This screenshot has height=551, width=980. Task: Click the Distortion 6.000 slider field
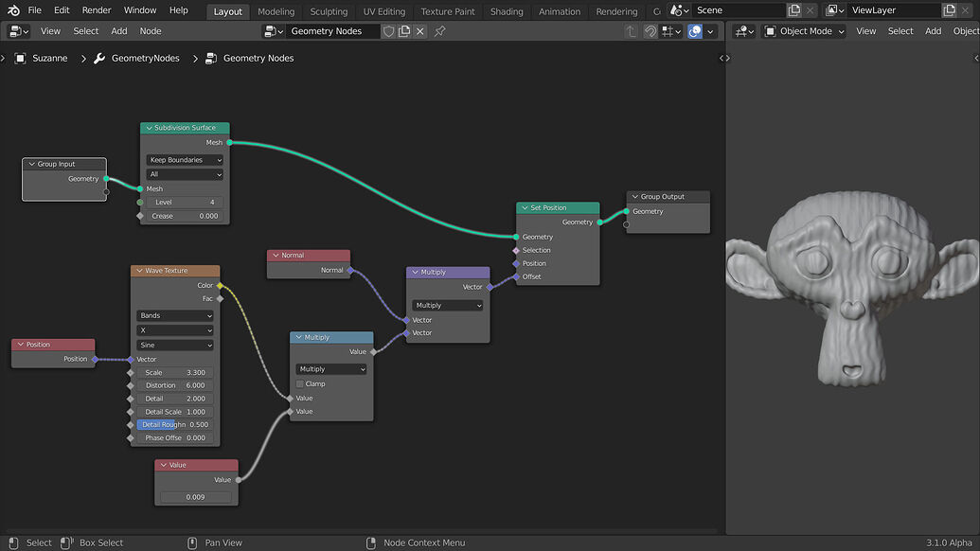[175, 386]
